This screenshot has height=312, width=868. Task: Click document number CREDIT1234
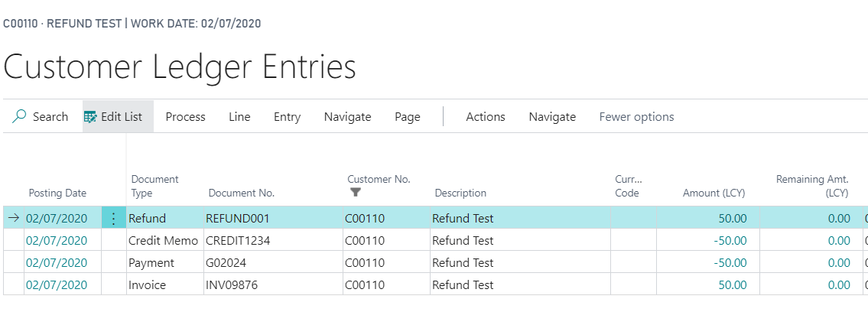[238, 241]
